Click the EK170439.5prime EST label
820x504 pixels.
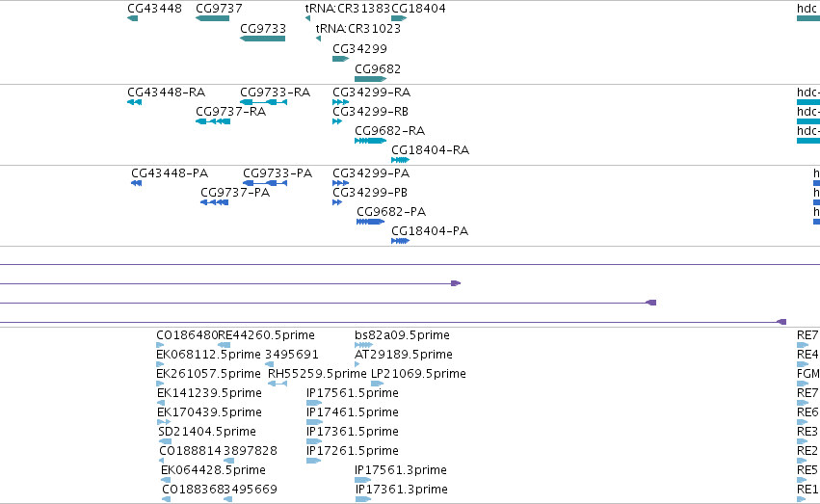(x=209, y=412)
